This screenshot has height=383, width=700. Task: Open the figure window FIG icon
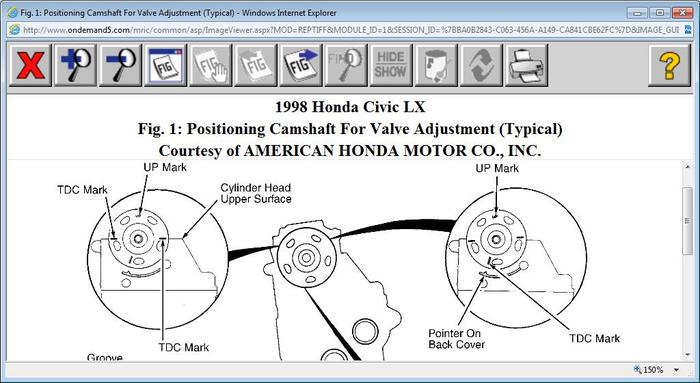click(x=166, y=65)
